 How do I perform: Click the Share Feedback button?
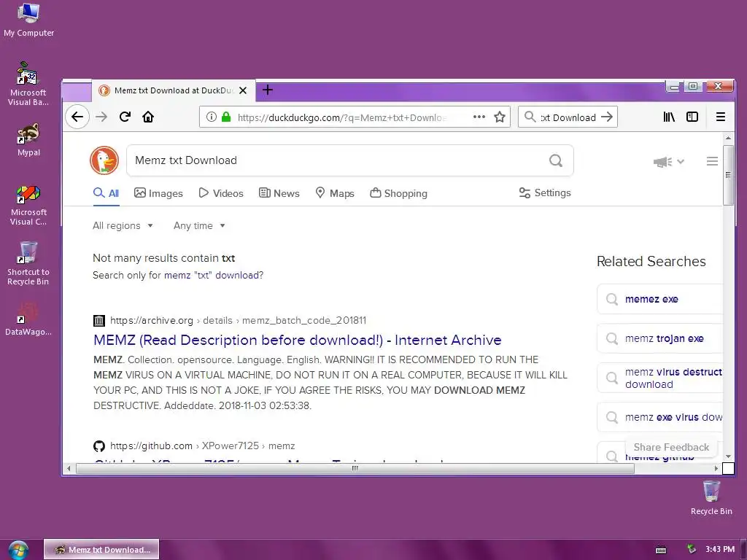click(671, 447)
